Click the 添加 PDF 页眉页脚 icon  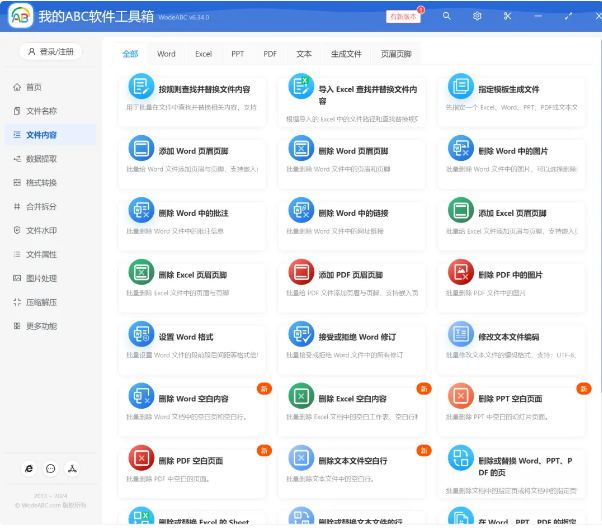point(301,272)
